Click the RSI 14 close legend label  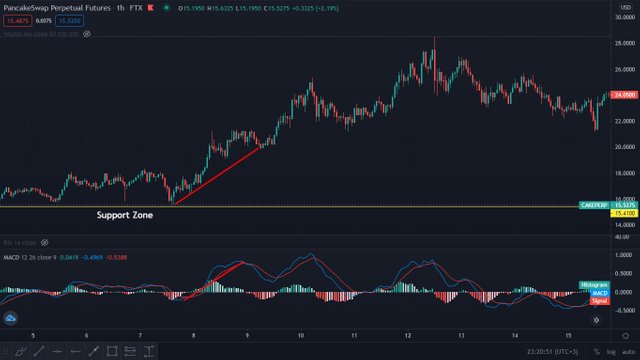(20, 243)
